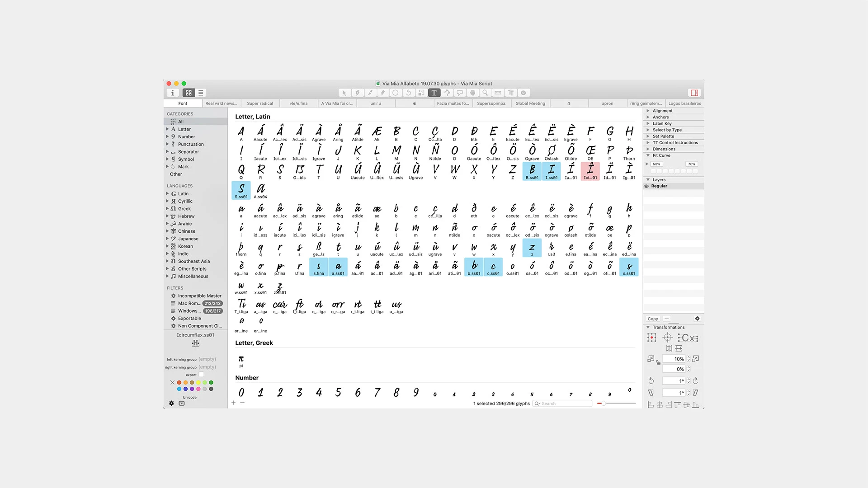868x488 pixels.
Task: Flip selection horizontally in Transformations
Action: click(x=669, y=348)
